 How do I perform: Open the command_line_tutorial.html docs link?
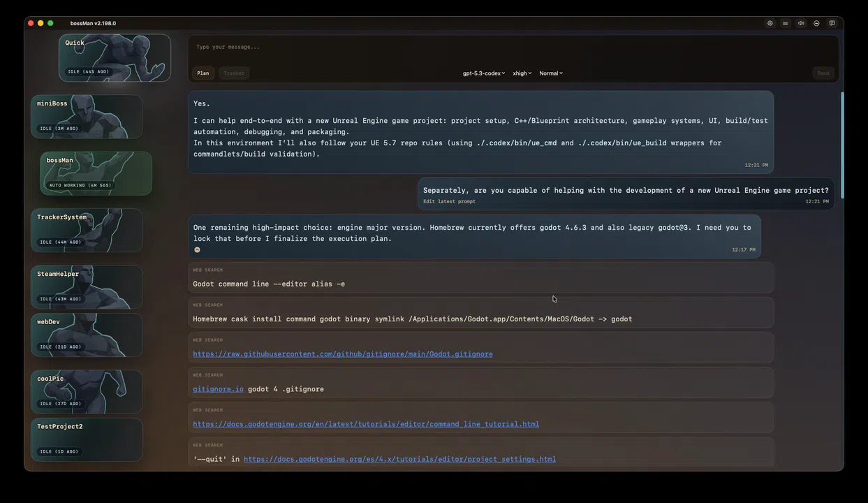(x=366, y=424)
